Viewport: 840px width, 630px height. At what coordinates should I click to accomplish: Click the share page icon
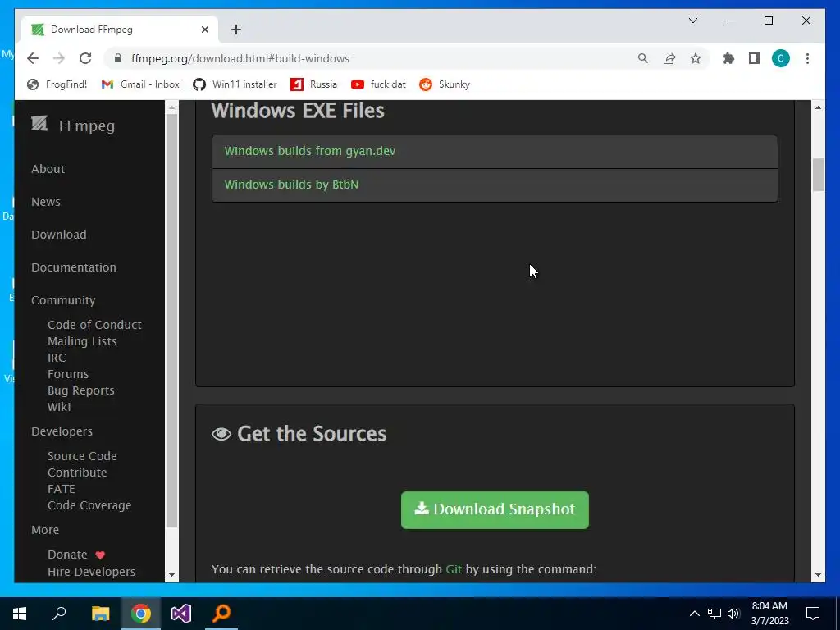coord(669,58)
